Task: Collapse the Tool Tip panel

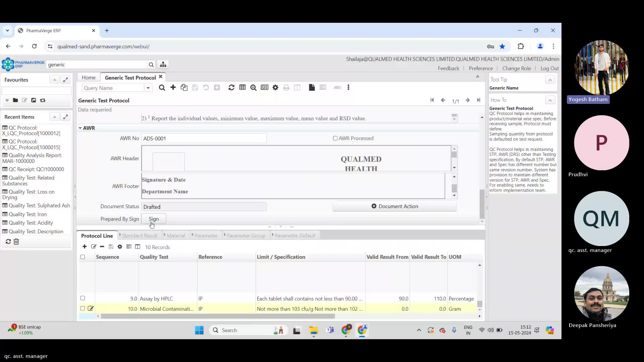Action: pos(550,80)
